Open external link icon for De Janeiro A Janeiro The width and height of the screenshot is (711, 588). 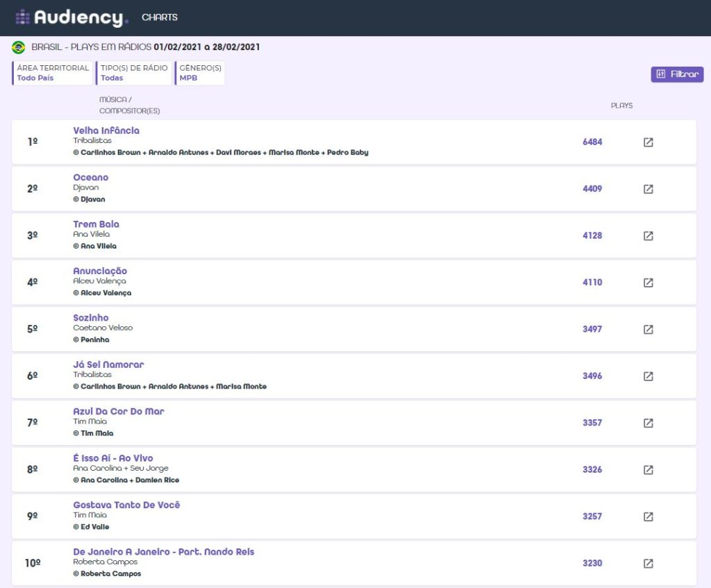[648, 563]
